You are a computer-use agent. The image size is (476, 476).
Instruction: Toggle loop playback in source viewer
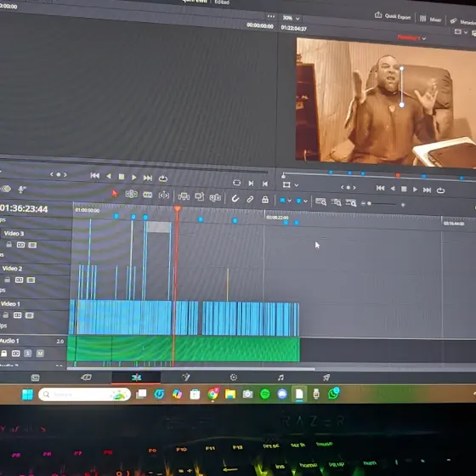tap(163, 178)
